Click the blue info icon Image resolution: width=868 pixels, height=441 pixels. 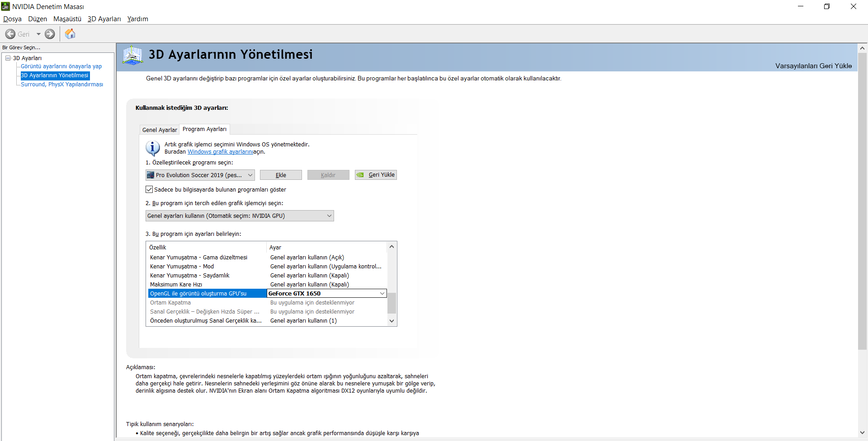(x=152, y=148)
